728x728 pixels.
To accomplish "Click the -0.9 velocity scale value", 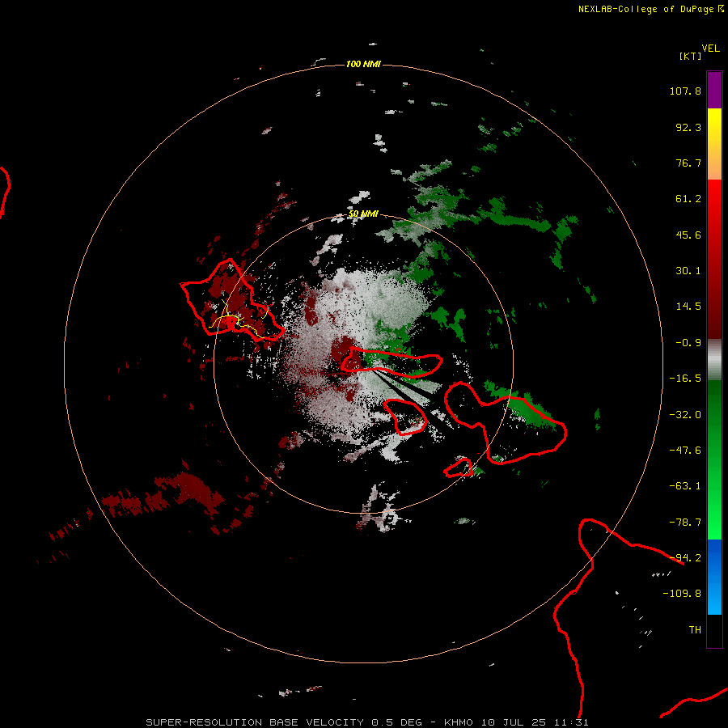I will coord(688,343).
